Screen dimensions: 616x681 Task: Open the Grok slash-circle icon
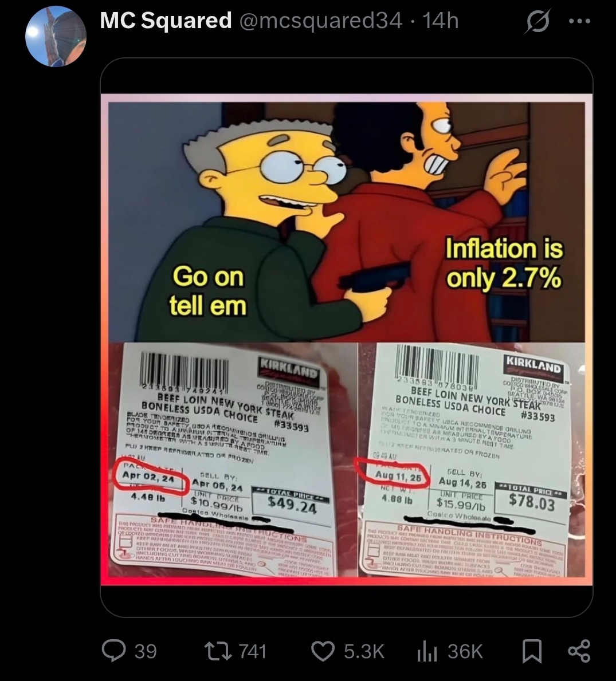click(538, 21)
